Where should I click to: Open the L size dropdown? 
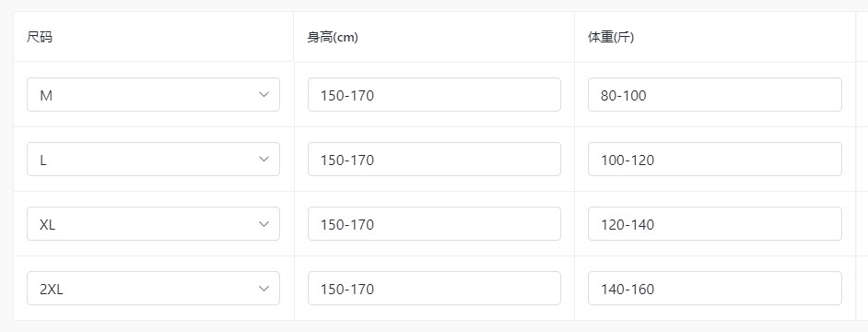[153, 160]
